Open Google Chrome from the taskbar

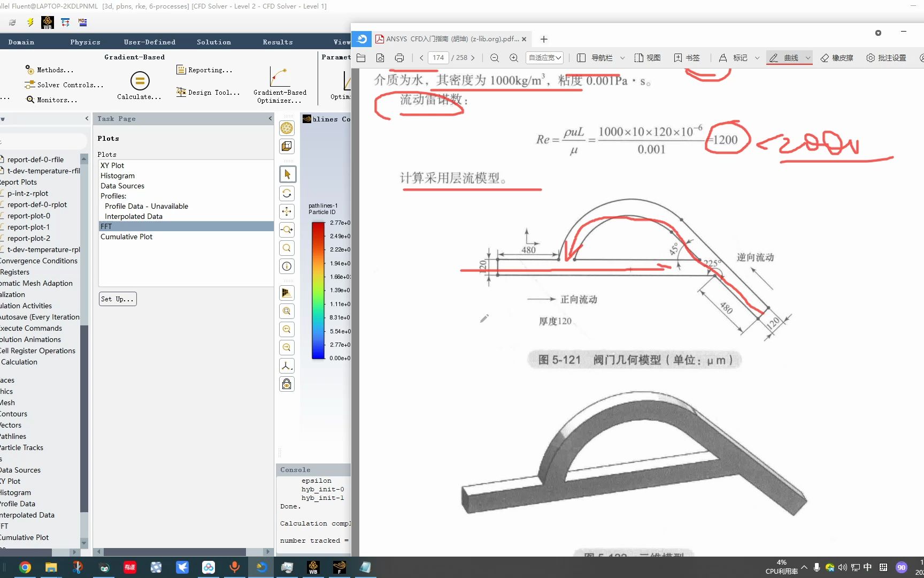click(25, 567)
